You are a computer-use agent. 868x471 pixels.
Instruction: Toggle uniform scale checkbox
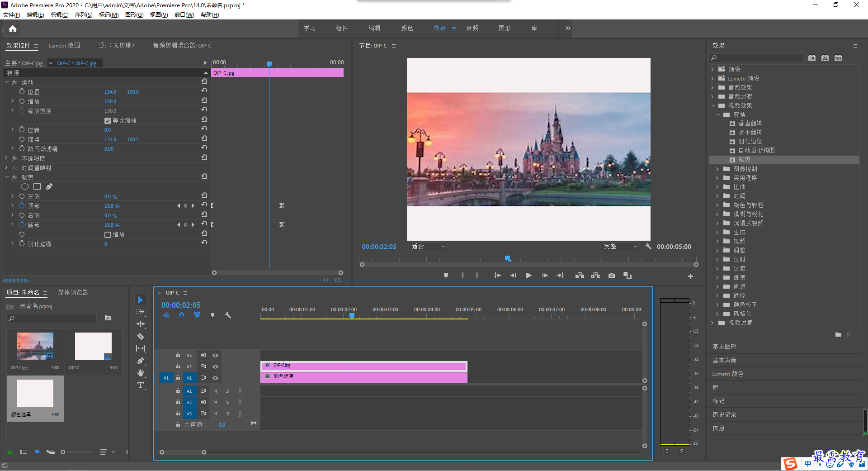[x=108, y=121]
